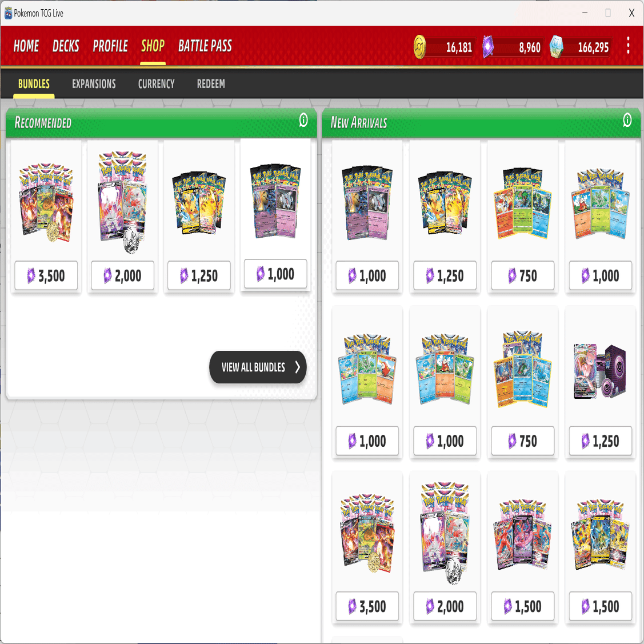The image size is (644, 644).
Task: Open the Currency tab
Action: pos(156,84)
